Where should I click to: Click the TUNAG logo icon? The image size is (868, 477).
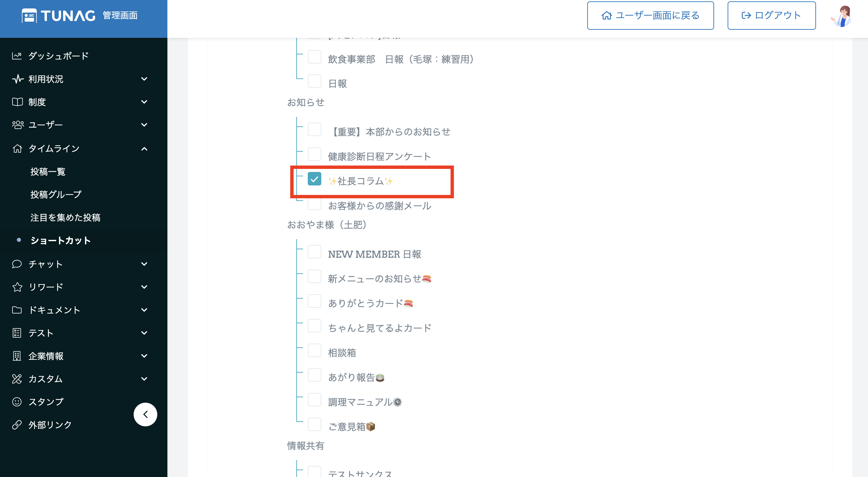pyautogui.click(x=29, y=16)
